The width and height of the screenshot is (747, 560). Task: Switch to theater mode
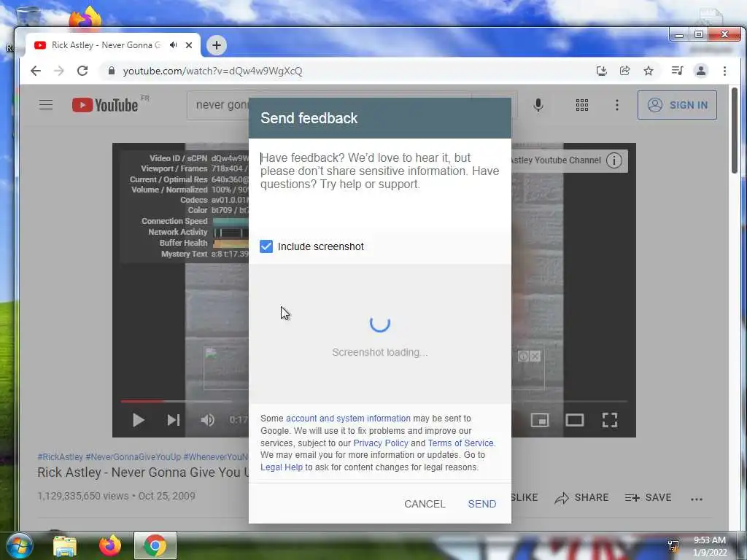click(x=575, y=420)
